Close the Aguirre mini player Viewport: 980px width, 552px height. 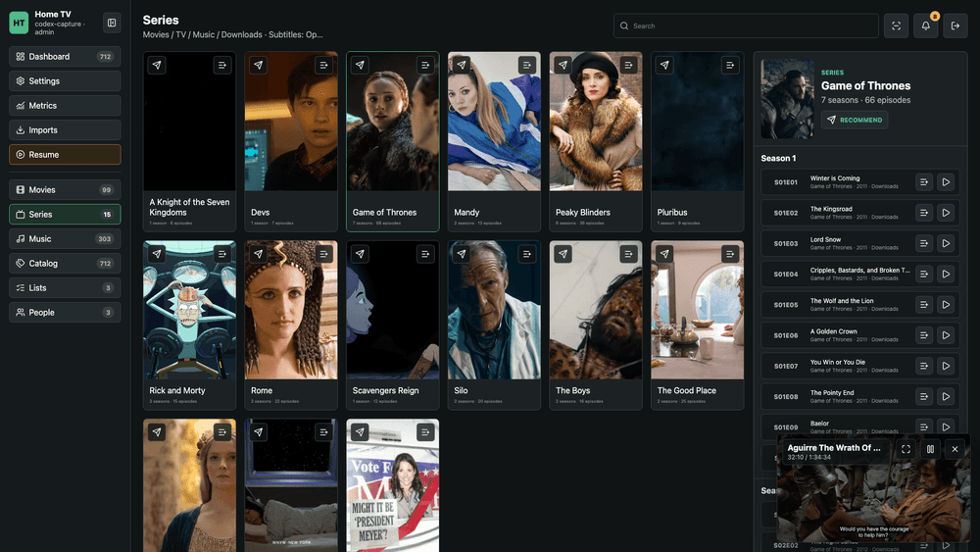[955, 449]
